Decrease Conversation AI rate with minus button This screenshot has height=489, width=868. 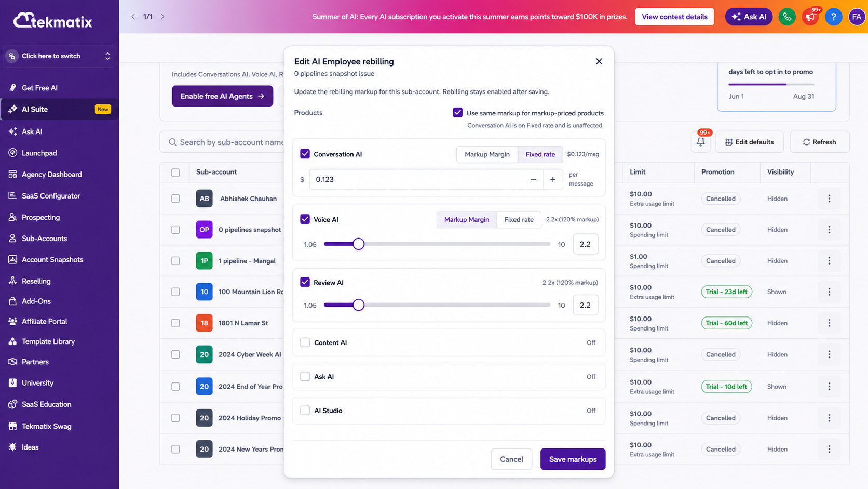(x=533, y=179)
